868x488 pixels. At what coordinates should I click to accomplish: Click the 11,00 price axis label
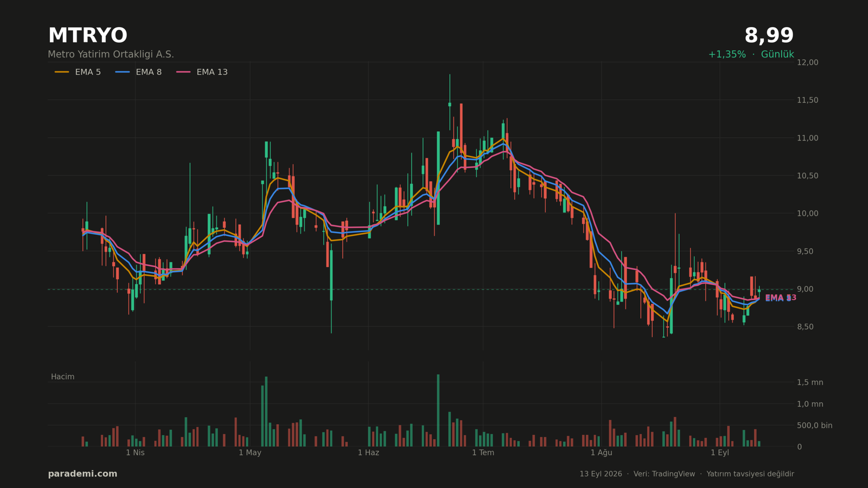point(807,138)
